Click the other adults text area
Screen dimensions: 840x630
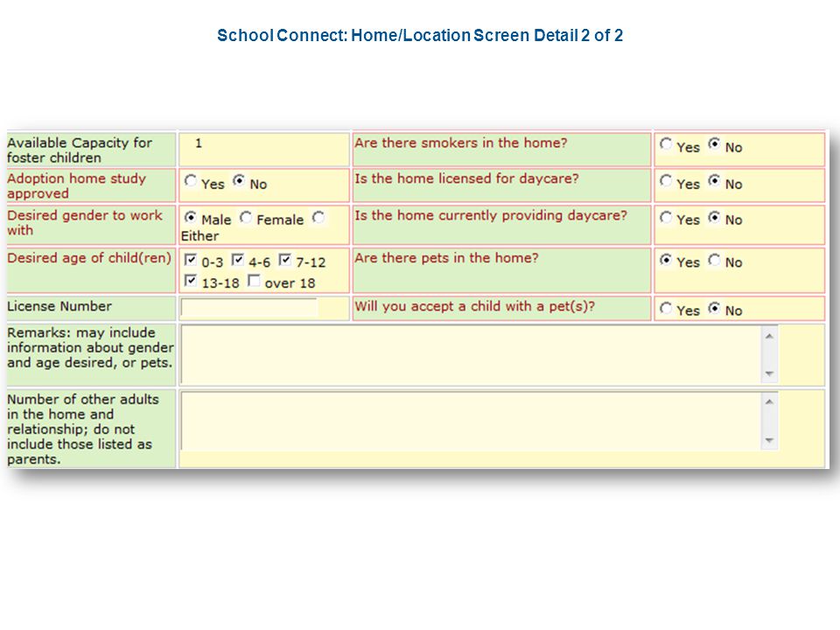pyautogui.click(x=472, y=421)
